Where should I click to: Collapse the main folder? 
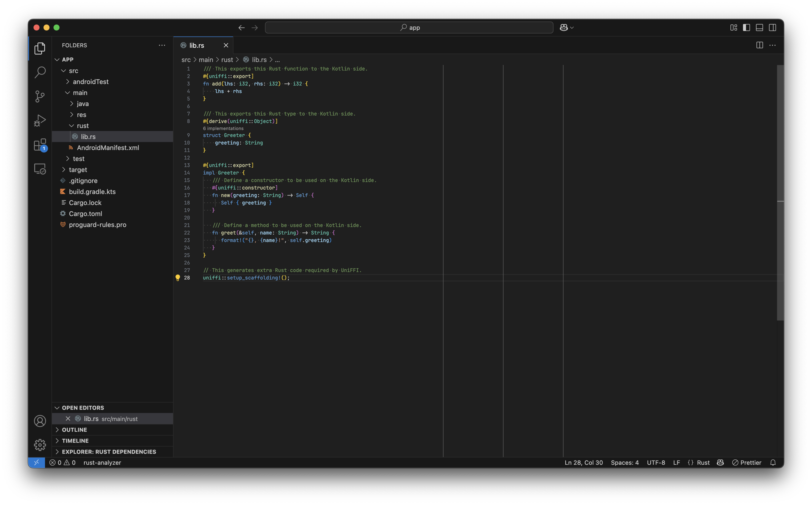(112, 92)
